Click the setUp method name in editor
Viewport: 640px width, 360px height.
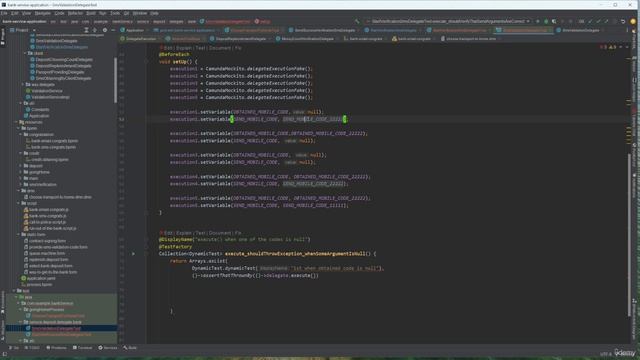point(179,62)
